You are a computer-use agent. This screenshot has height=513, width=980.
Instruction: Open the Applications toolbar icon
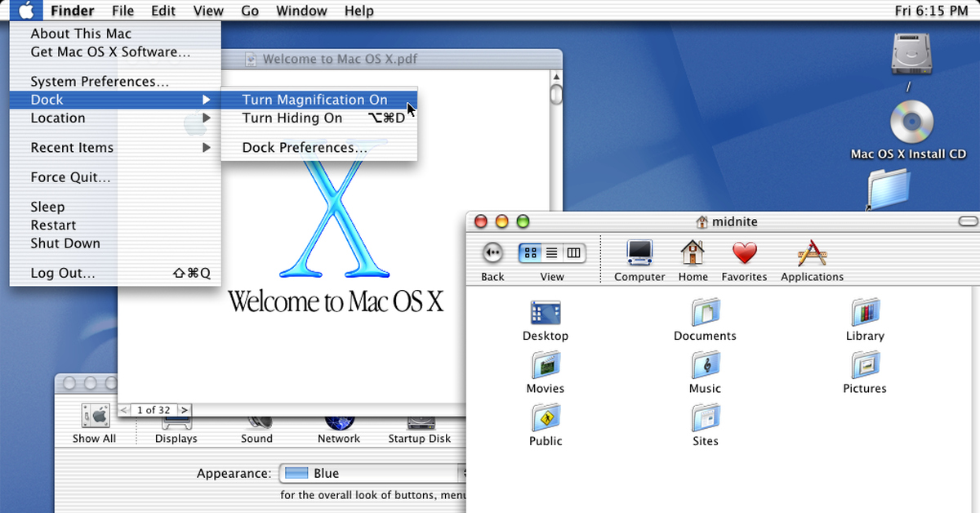point(812,254)
